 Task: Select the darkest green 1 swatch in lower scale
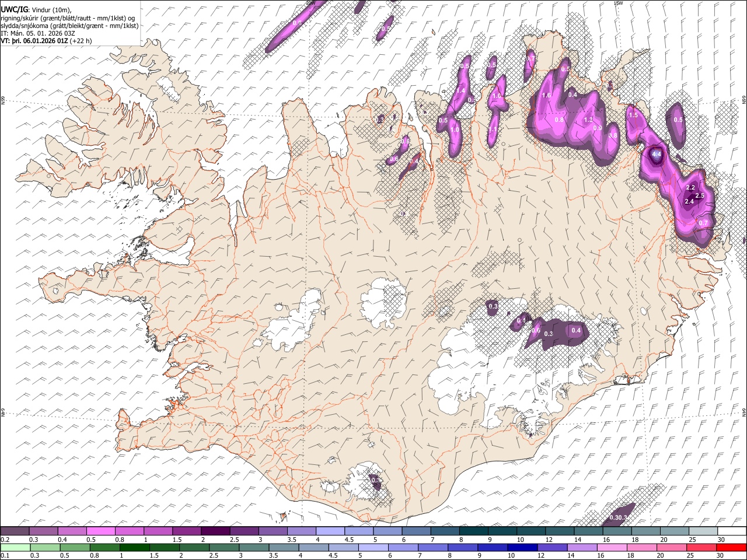(x=134, y=547)
